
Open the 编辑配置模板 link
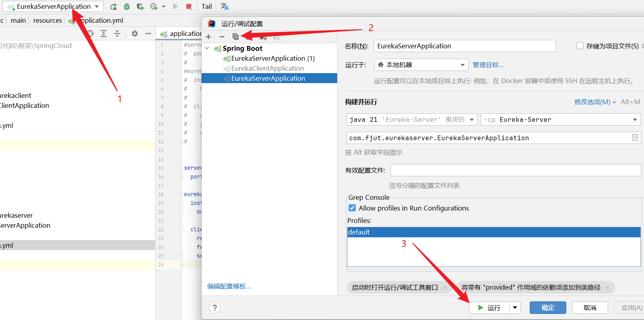(x=229, y=286)
